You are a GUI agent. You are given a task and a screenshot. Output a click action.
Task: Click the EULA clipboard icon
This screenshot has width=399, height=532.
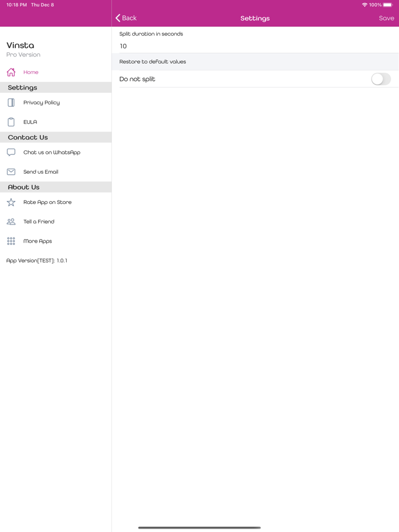pos(11,122)
